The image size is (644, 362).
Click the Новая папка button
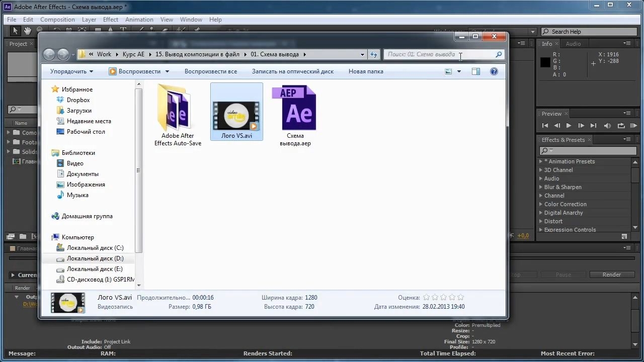point(366,71)
